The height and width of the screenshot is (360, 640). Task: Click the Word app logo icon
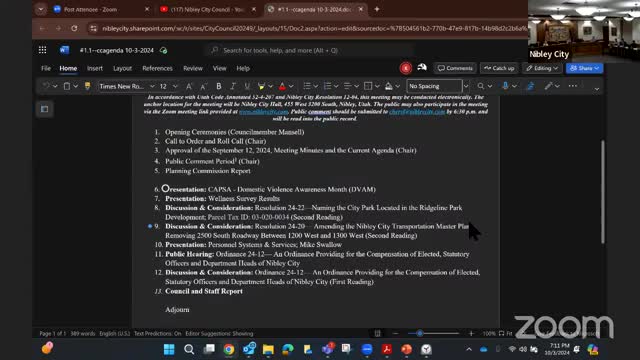(64, 50)
